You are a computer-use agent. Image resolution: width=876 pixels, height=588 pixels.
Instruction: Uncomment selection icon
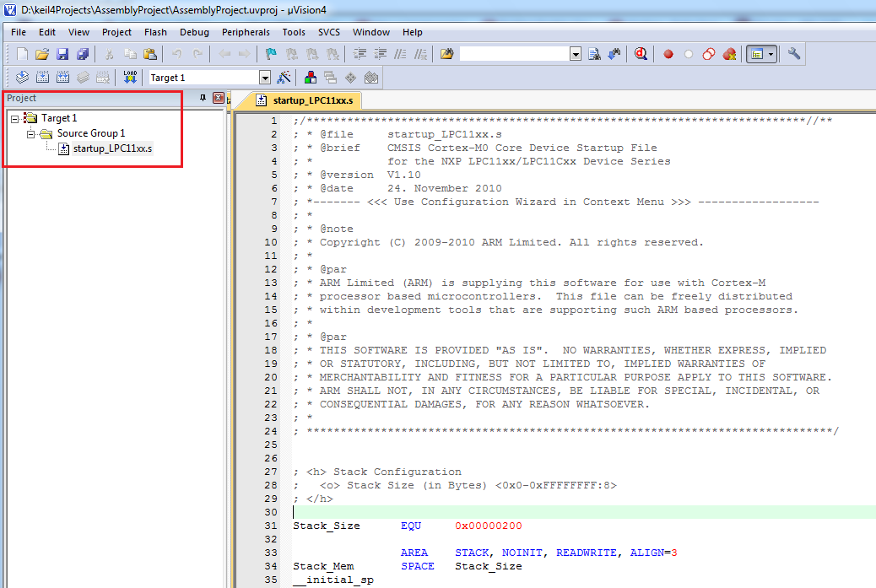point(420,54)
